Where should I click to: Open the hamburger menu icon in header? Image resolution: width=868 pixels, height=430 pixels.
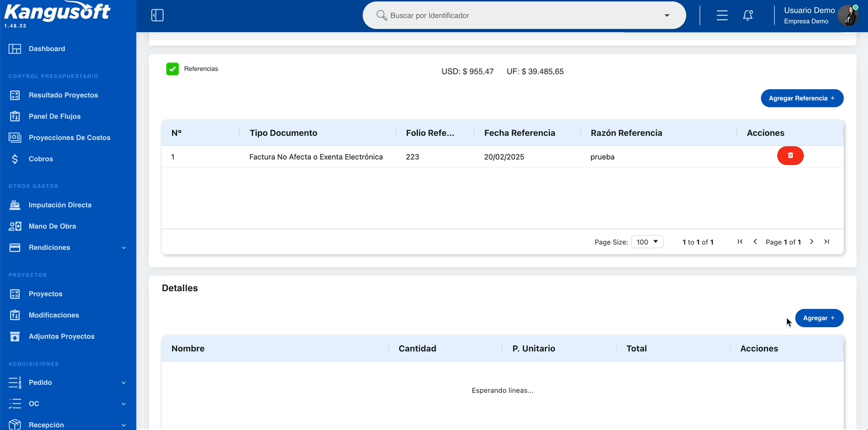(722, 15)
